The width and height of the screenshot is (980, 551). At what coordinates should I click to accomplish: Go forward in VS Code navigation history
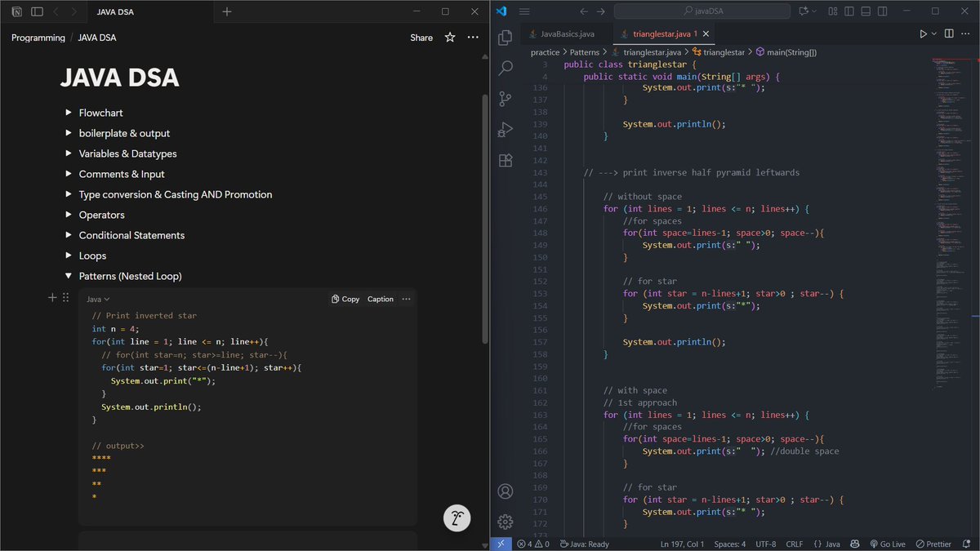point(601,11)
